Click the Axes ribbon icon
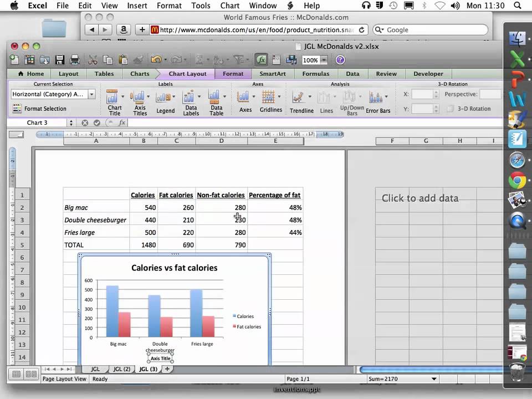 (x=243, y=98)
